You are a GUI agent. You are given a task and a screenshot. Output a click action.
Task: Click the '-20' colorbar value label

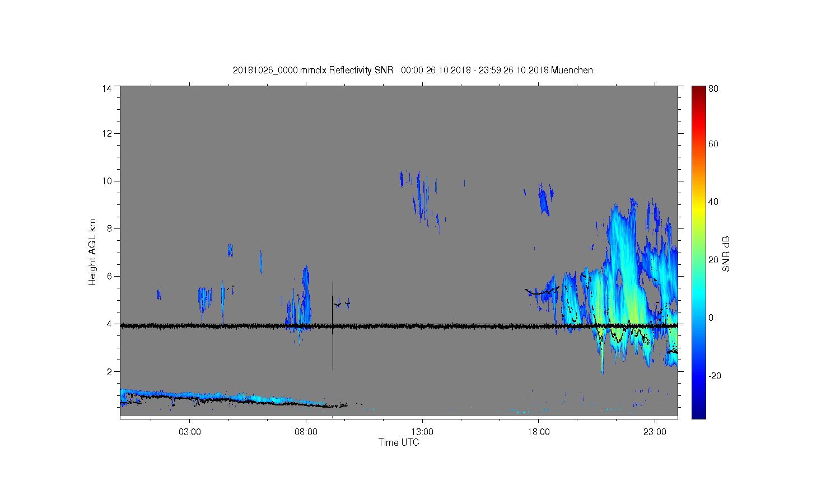point(715,376)
